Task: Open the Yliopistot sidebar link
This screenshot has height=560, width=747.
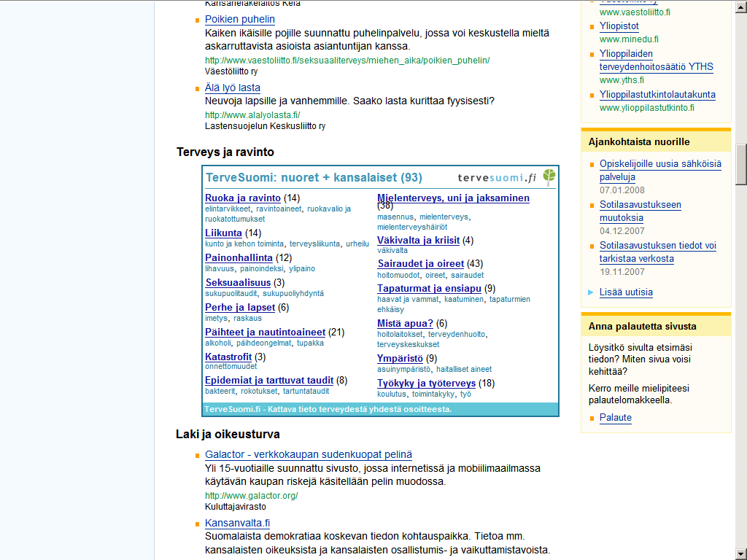Action: coord(619,27)
